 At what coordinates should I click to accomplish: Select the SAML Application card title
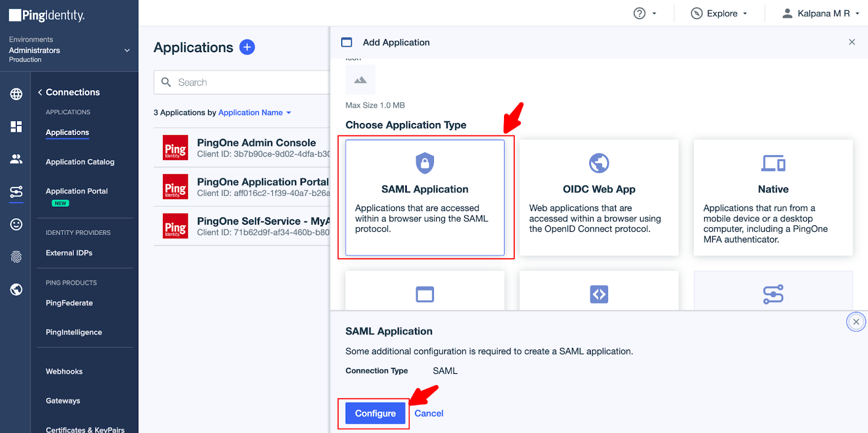click(x=425, y=189)
